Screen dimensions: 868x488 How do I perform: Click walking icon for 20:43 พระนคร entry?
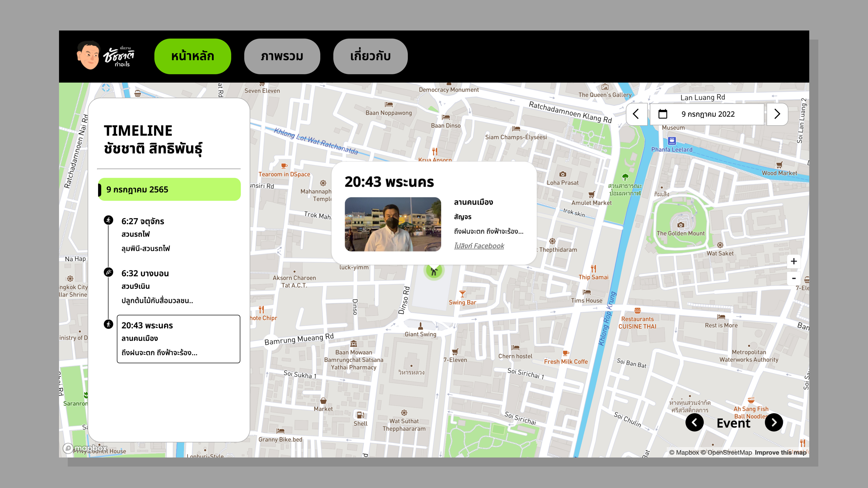(x=108, y=324)
